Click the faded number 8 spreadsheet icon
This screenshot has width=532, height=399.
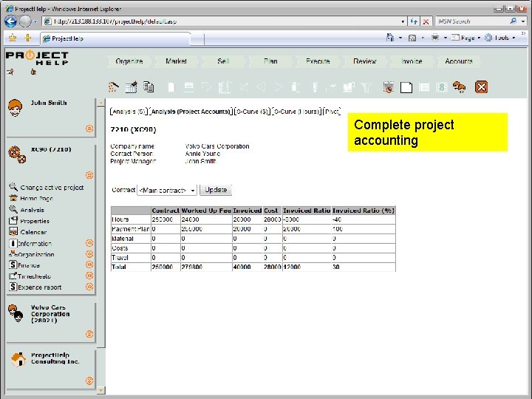pos(441,87)
